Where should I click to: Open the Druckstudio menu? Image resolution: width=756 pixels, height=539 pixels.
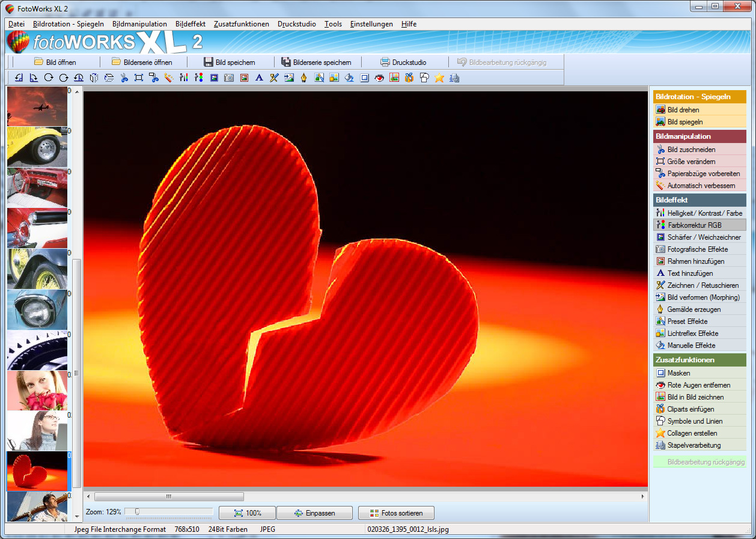[297, 24]
